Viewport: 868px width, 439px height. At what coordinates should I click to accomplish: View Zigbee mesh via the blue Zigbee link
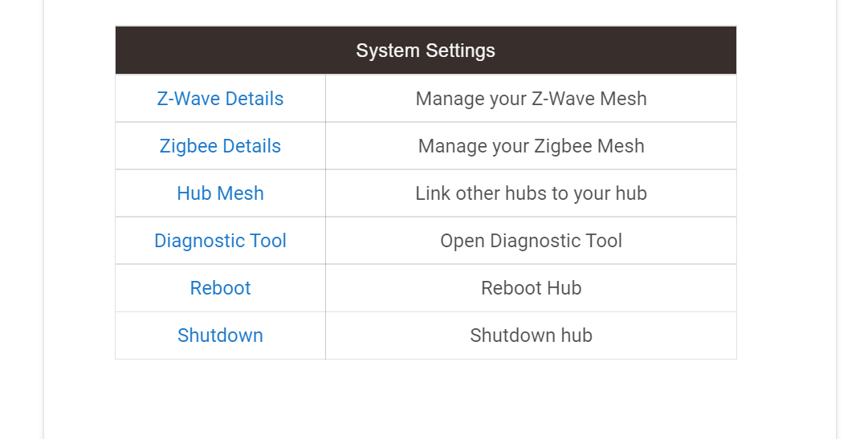pyautogui.click(x=220, y=146)
